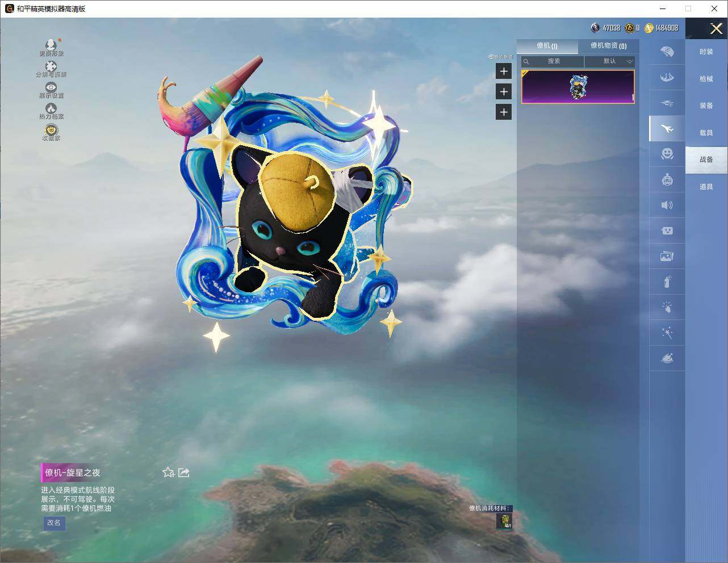Viewport: 728px width, 563px height.
Task: Close the inventory with X button
Action: [x=716, y=28]
